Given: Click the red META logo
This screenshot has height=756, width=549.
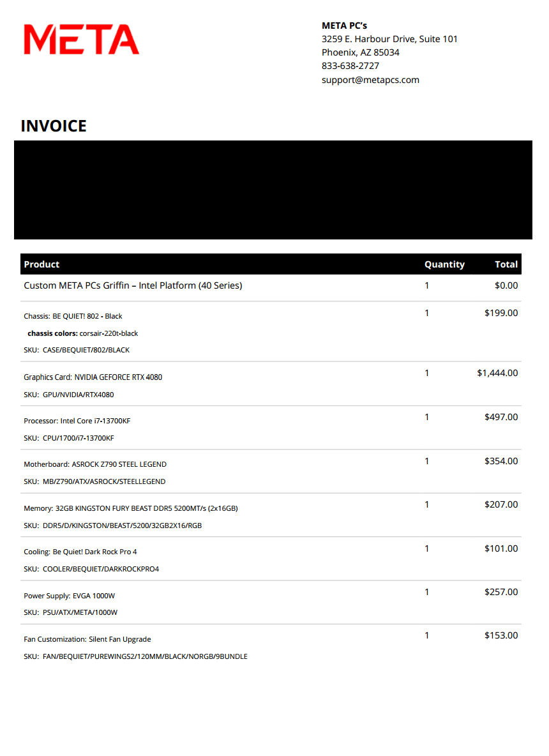Looking at the screenshot, I should click(82, 39).
